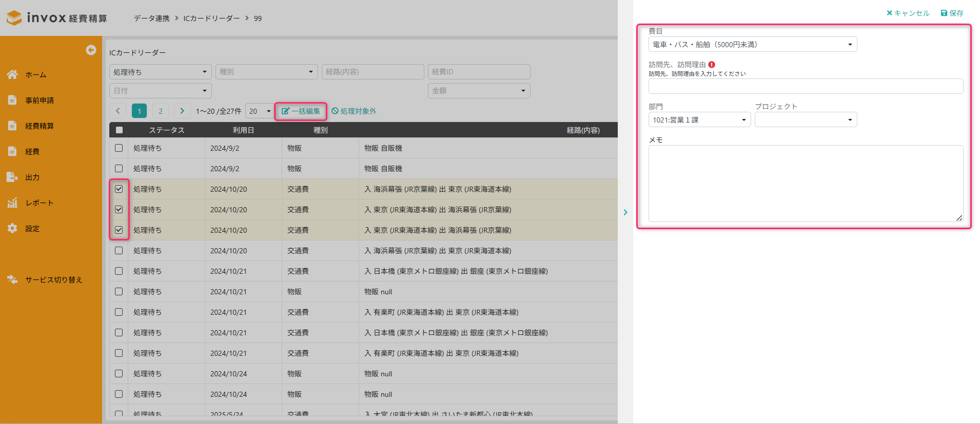Open the 処理待ち status filter dropdown
The image size is (980, 424).
point(160,72)
